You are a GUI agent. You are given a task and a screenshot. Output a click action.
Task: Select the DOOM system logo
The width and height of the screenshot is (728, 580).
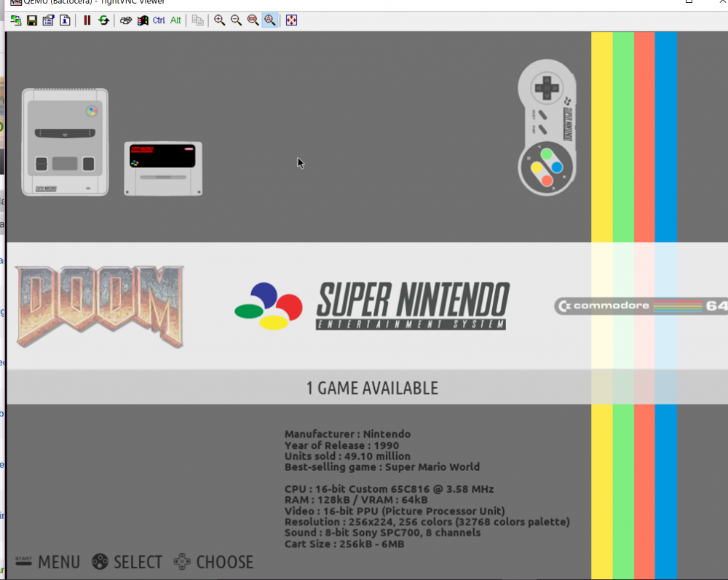pyautogui.click(x=100, y=306)
